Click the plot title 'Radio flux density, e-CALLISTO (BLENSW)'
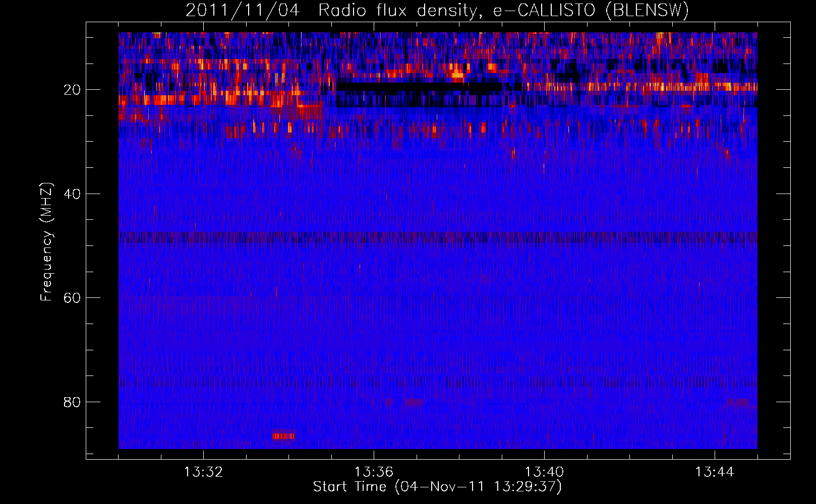The height and width of the screenshot is (504, 816). pos(503,10)
